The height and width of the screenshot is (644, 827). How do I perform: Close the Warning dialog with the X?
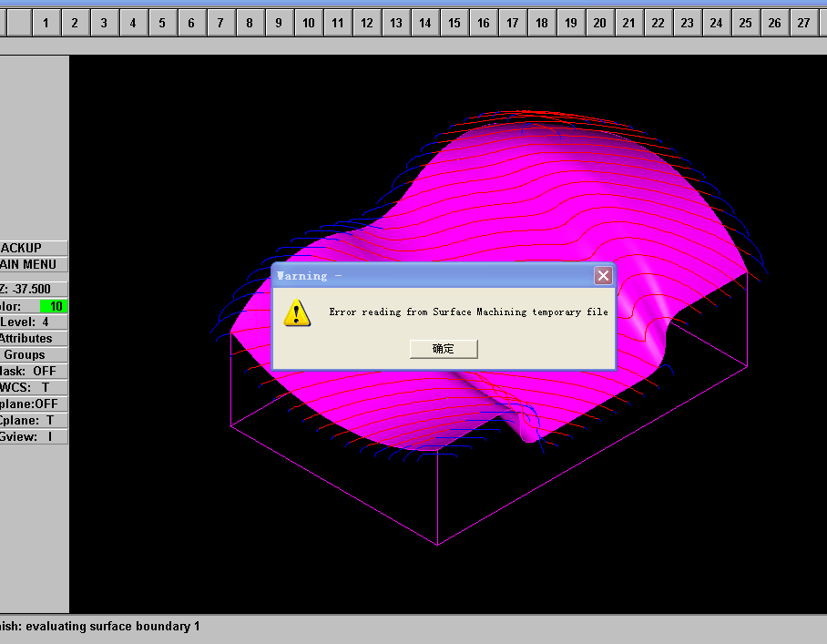pyautogui.click(x=603, y=275)
